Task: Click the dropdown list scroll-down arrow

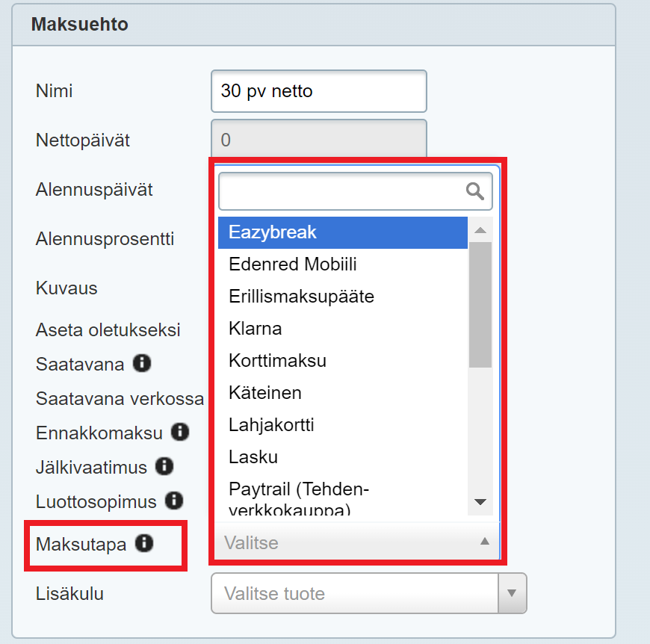Action: point(480,502)
